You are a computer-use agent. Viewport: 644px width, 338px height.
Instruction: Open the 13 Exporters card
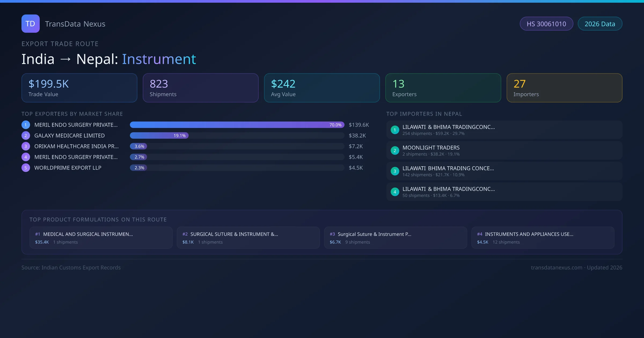tap(443, 88)
